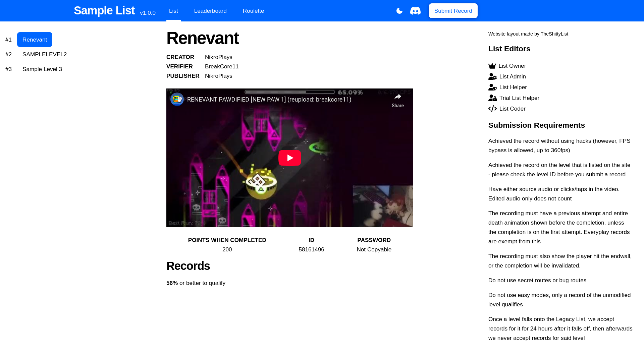Click the List Owner label

coord(512,66)
